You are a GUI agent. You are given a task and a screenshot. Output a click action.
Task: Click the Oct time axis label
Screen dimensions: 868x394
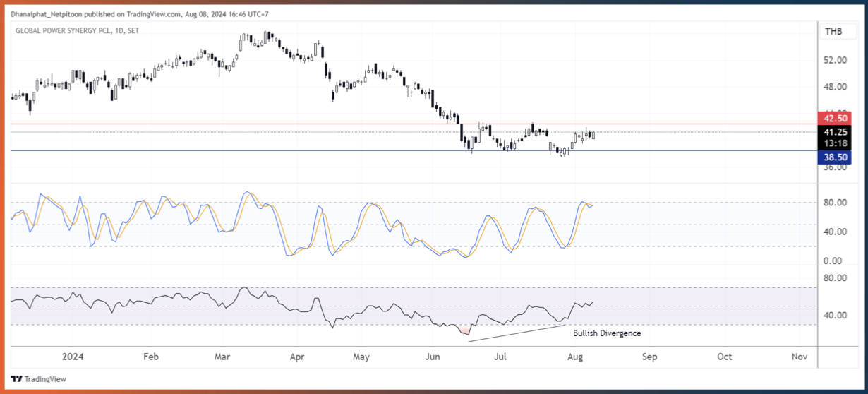pyautogui.click(x=724, y=357)
